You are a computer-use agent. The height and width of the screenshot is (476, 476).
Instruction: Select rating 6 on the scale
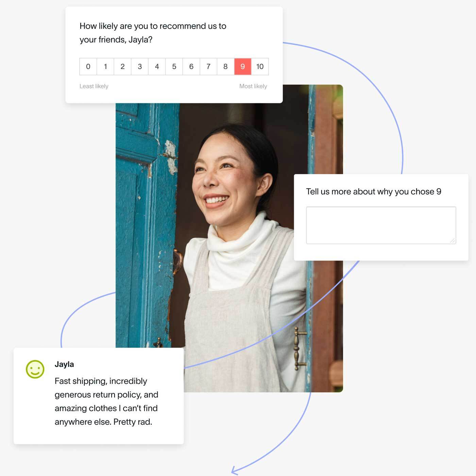click(191, 67)
